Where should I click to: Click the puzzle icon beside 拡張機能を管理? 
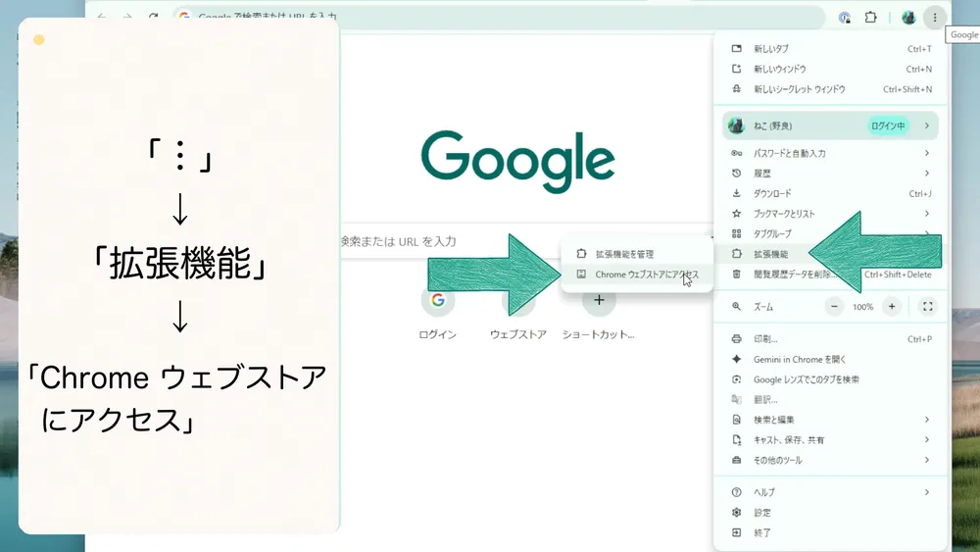[581, 254]
